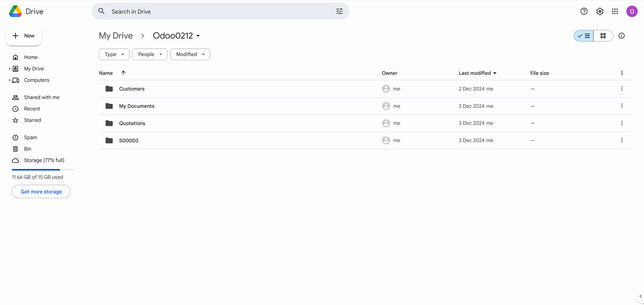Navigate to My Drive breadcrumb
Screen dimensions: 644x305
pos(116,36)
